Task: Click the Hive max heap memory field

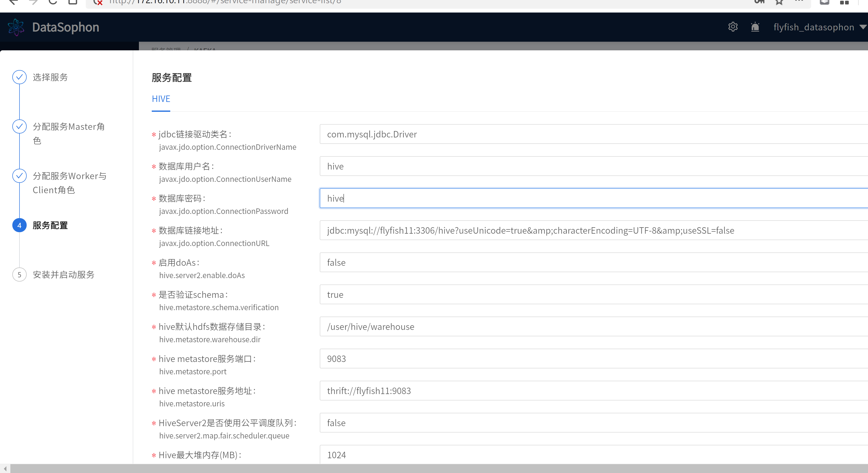Action: point(594,454)
